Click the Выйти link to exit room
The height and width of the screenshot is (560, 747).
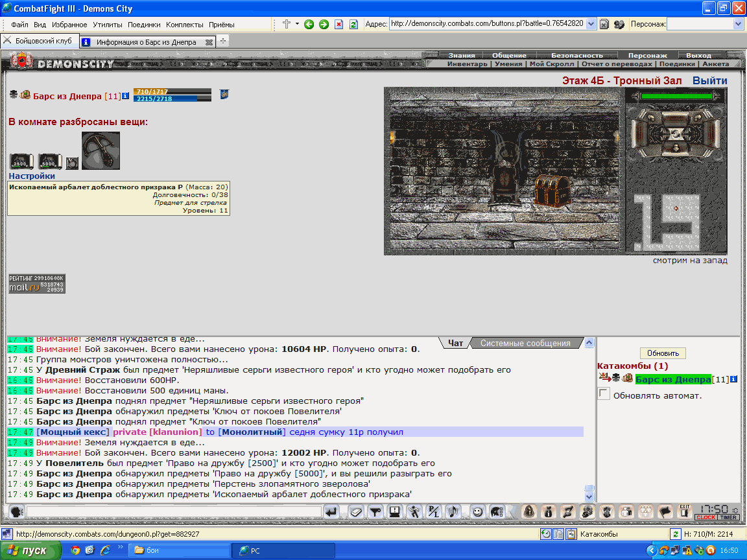[x=710, y=80]
